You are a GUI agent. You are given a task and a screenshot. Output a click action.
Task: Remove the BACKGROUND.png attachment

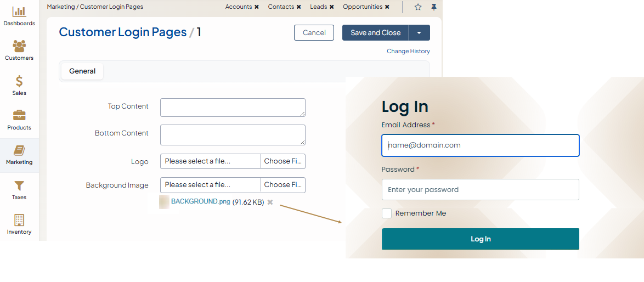(x=270, y=202)
